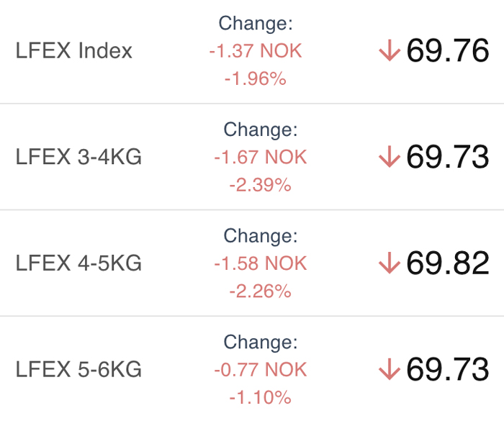Click the down arrow beside LFEX 3-4KG price

point(389,157)
